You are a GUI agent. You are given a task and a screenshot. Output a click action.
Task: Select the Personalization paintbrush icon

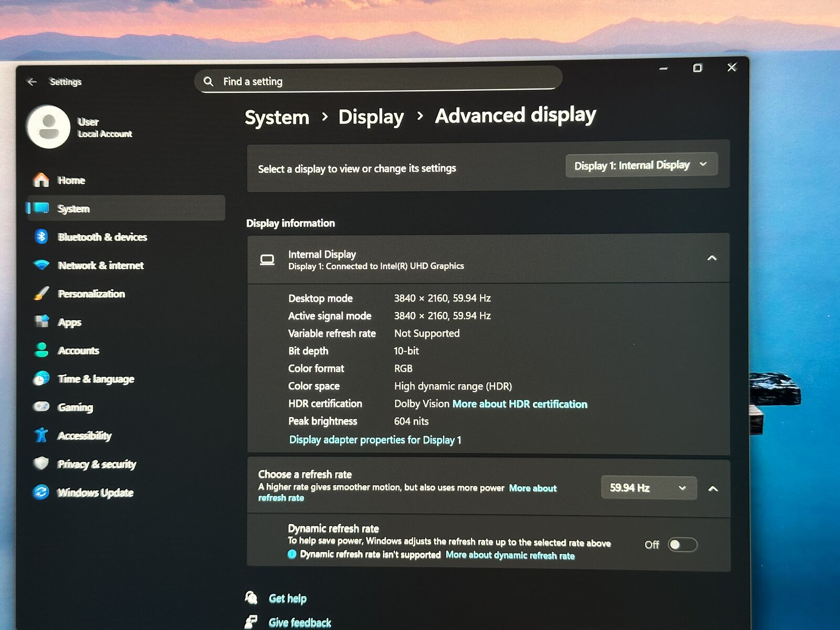coord(41,293)
